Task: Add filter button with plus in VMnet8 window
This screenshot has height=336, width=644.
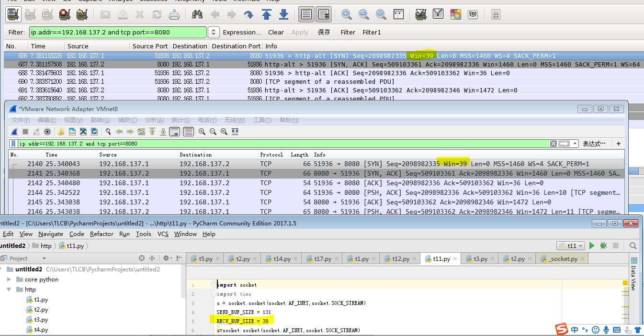Action: click(x=619, y=144)
